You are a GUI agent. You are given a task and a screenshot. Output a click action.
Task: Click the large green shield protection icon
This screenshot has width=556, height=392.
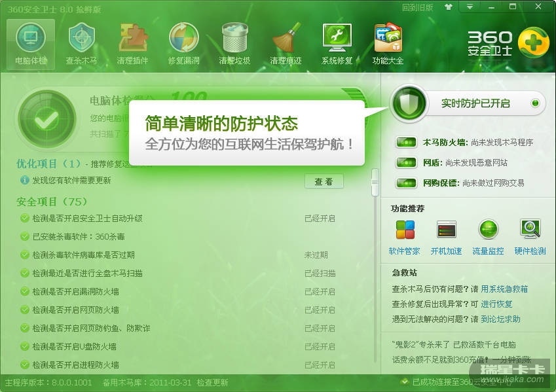coord(409,103)
